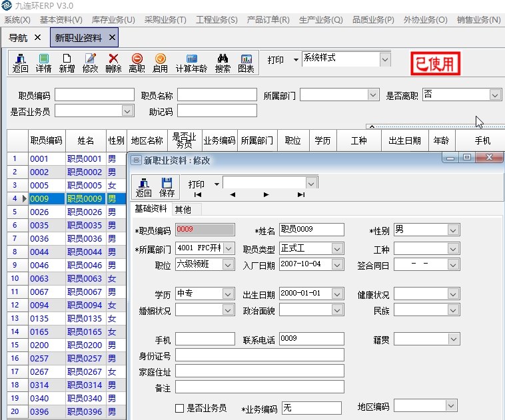
Task: Click the 打印 button in 修改 dialog
Action: (x=196, y=184)
